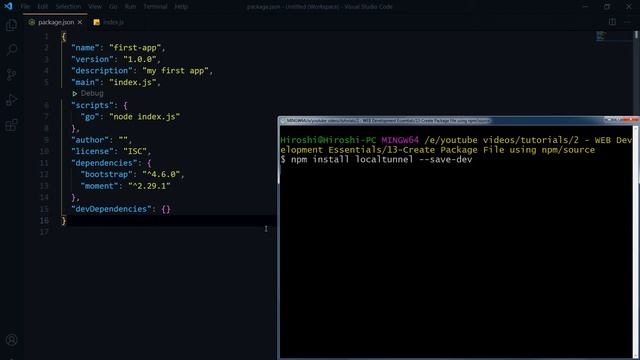Click the "my first app" description value
Screen dimensions: 640x360
[176, 71]
